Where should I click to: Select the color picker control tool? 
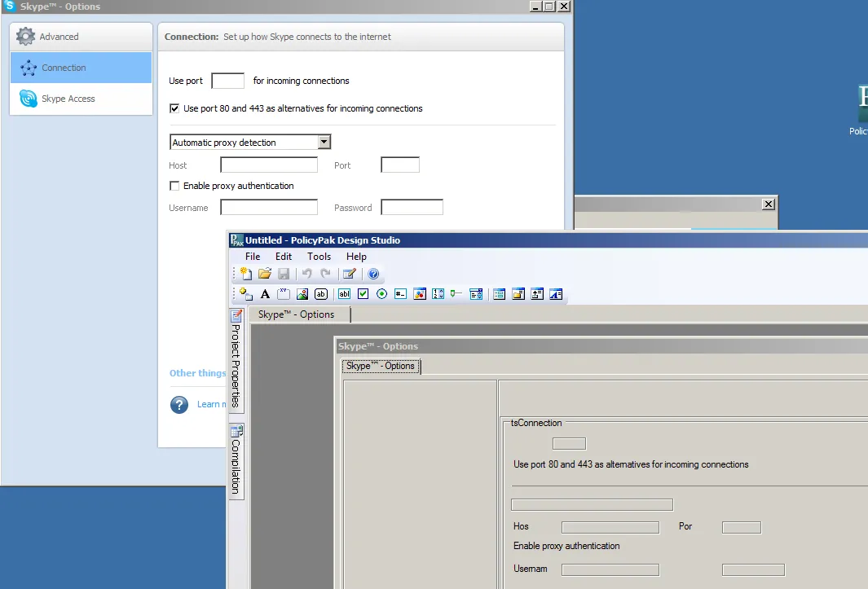tap(420, 294)
